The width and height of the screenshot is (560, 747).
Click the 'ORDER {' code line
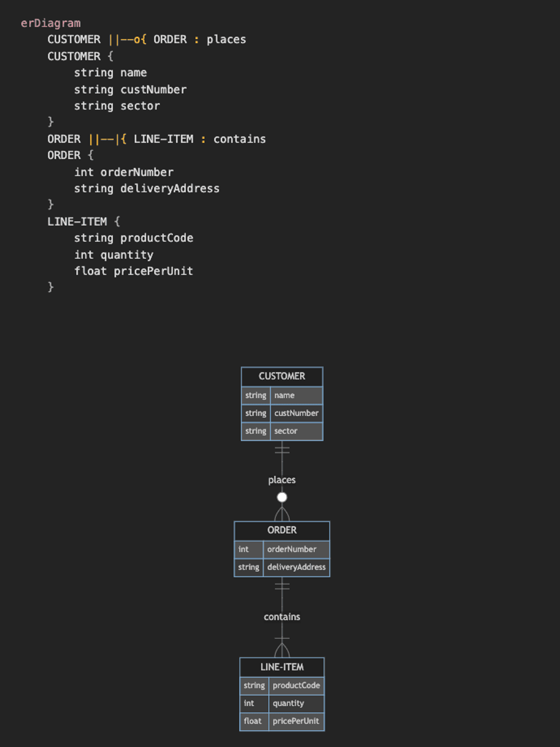coord(70,155)
